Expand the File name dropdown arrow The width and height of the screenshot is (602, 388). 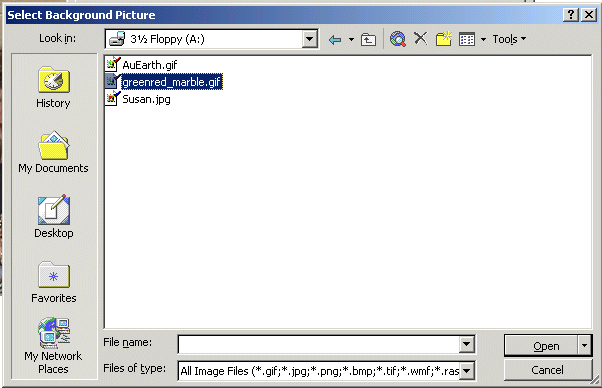click(x=466, y=344)
